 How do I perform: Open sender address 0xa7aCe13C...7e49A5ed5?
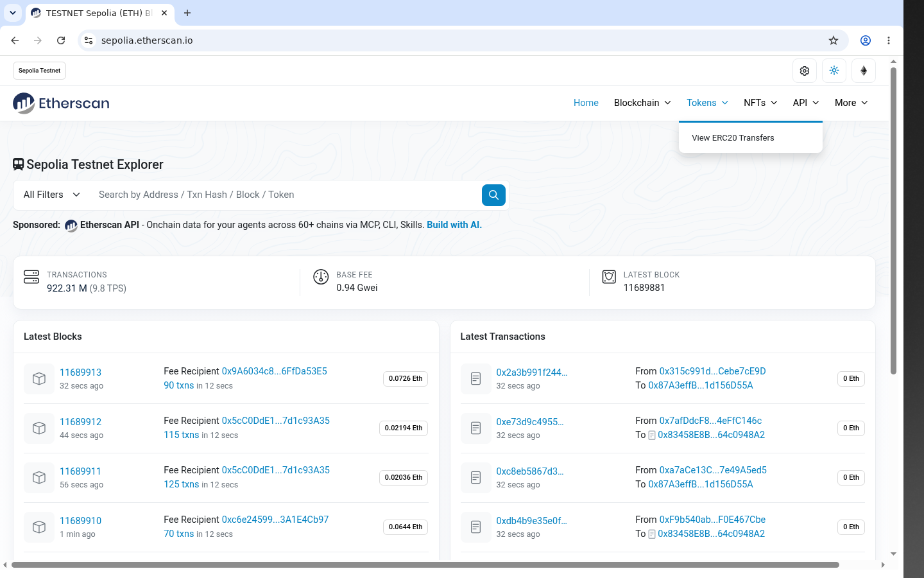coord(713,470)
